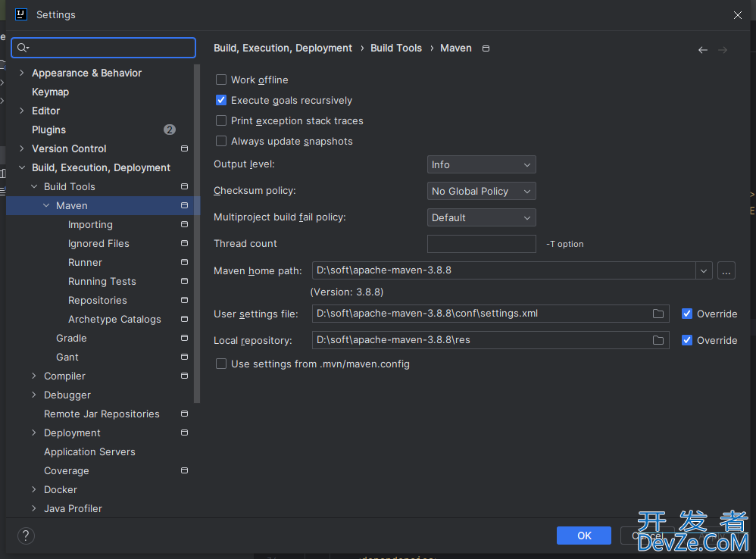This screenshot has width=756, height=559.
Task: Collapse the Maven tree node
Action: tap(46, 205)
